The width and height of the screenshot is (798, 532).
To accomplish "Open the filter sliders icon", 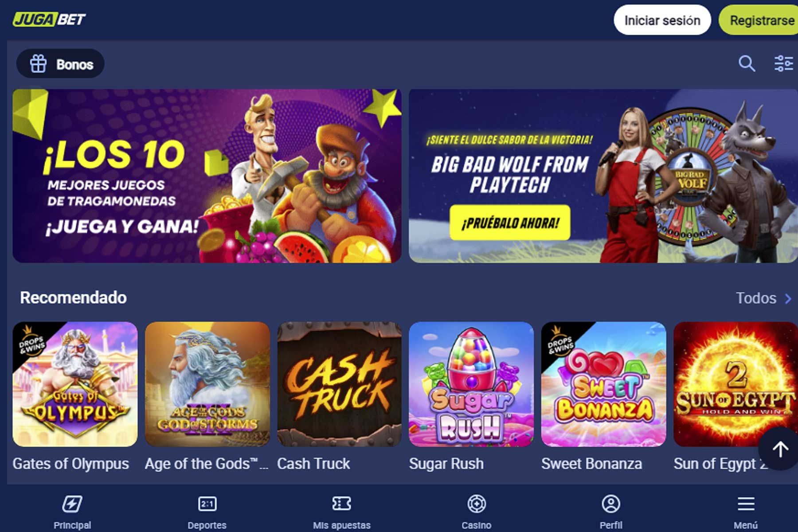I will (x=783, y=63).
